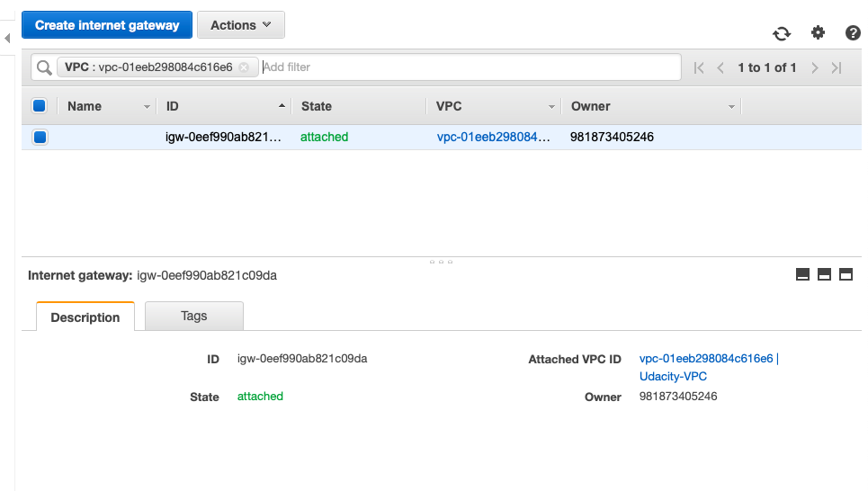Go to last page of results
The image size is (868, 491).
point(837,67)
